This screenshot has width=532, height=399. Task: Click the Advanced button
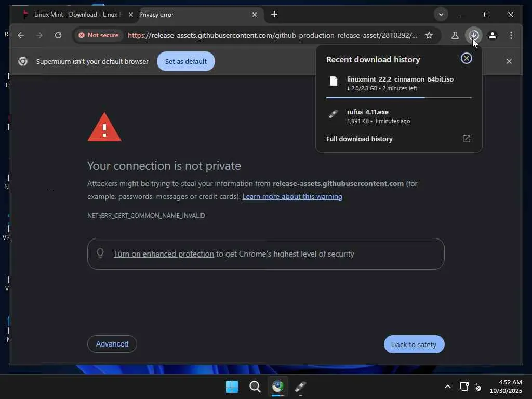pos(112,344)
